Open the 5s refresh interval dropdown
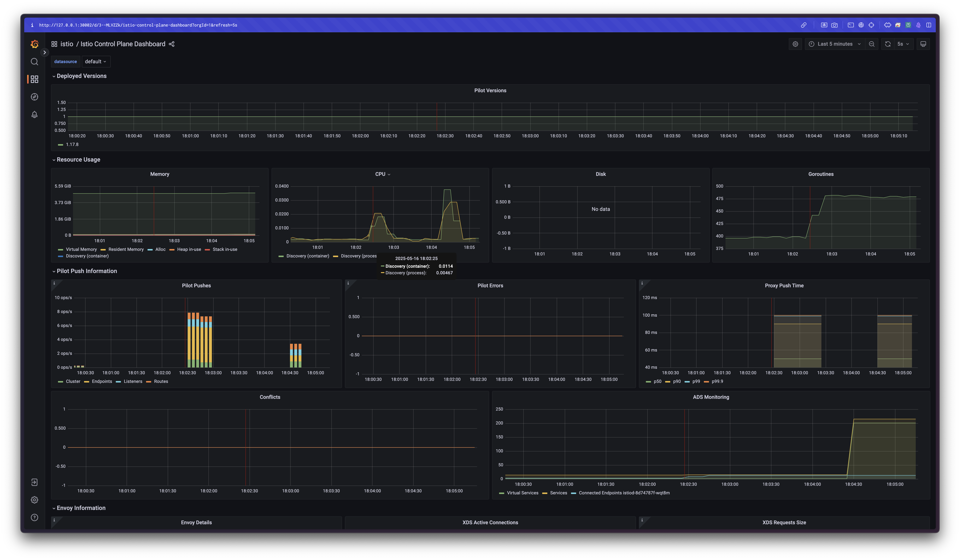This screenshot has width=960, height=560. tap(903, 44)
